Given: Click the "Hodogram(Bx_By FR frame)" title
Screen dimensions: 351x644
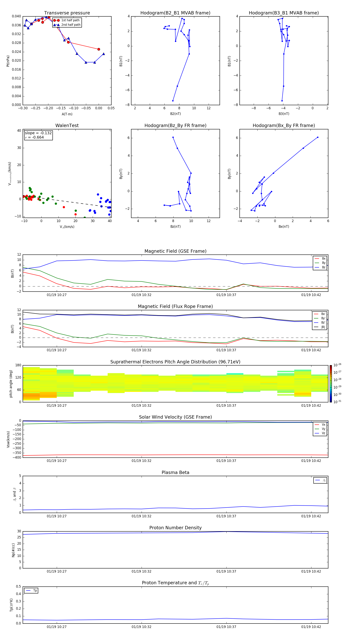Looking at the screenshot, I should 284,125.
